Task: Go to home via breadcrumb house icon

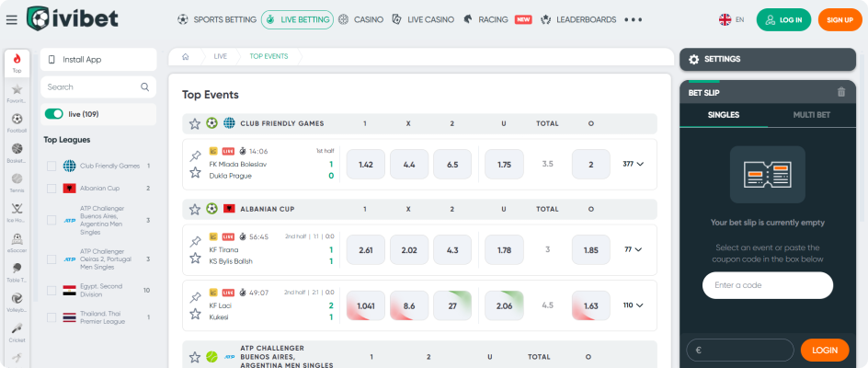Action: tap(186, 56)
